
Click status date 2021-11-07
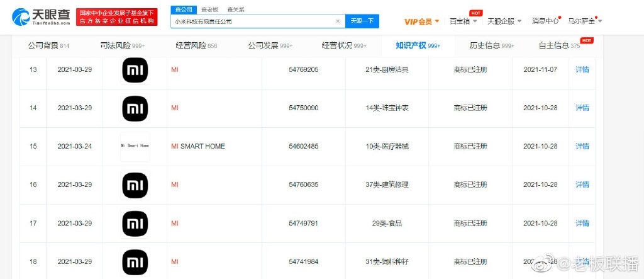tap(540, 69)
